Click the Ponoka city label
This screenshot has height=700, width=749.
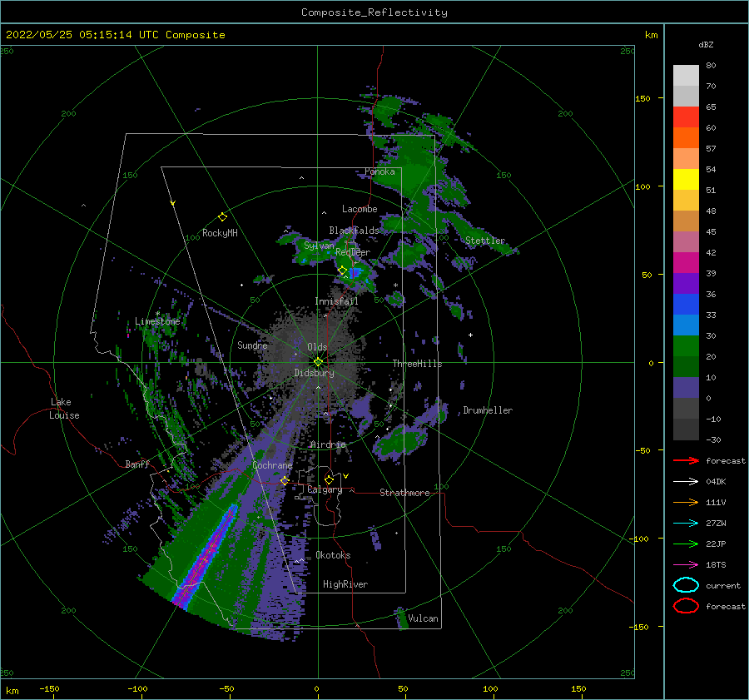pyautogui.click(x=379, y=171)
